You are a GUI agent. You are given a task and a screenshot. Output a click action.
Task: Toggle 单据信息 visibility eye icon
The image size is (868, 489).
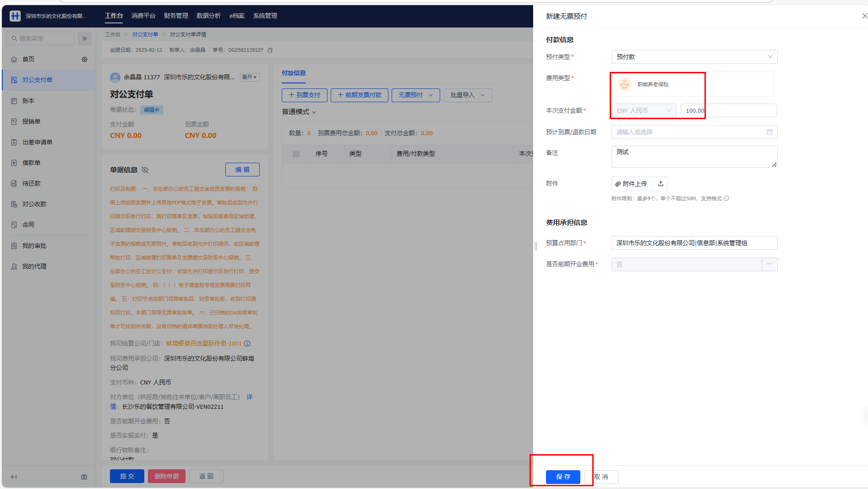click(x=145, y=170)
